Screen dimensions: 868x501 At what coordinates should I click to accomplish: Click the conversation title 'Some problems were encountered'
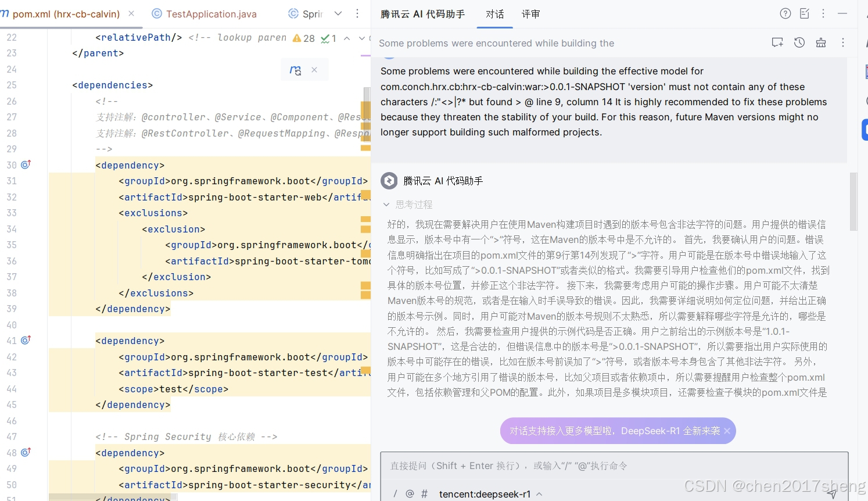click(496, 43)
